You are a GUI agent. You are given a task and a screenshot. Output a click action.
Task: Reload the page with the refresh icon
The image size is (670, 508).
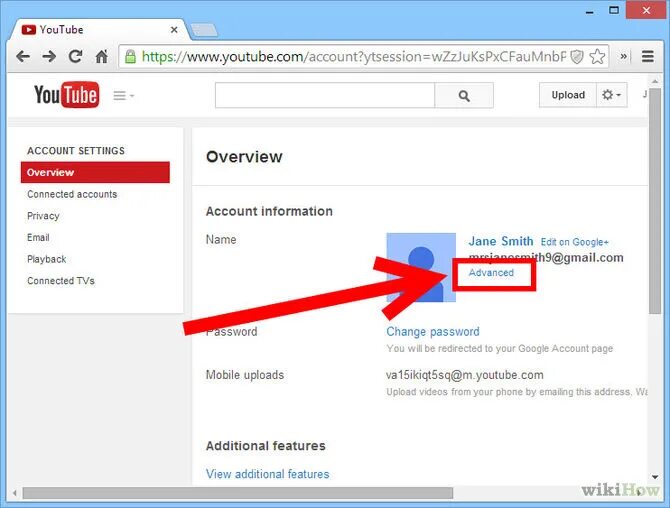tap(76, 56)
